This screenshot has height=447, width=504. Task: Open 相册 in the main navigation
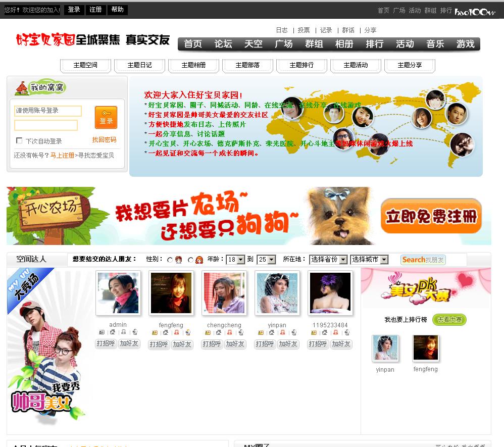click(344, 44)
